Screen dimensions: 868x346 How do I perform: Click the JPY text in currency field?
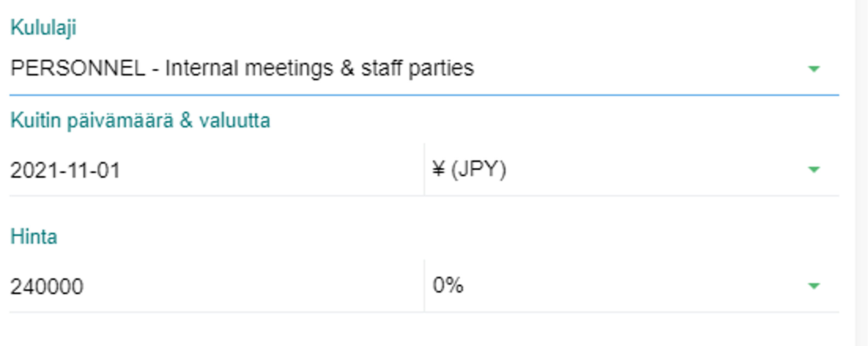coord(478,170)
